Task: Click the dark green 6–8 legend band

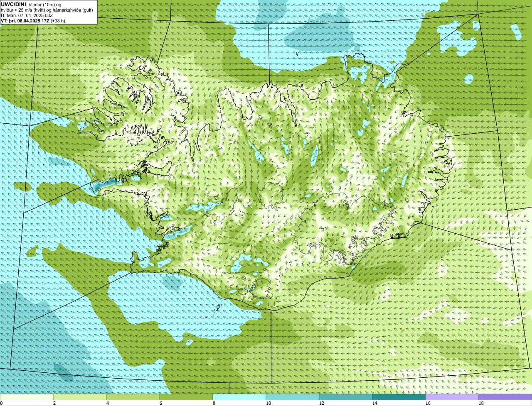Action: pyautogui.click(x=186, y=397)
